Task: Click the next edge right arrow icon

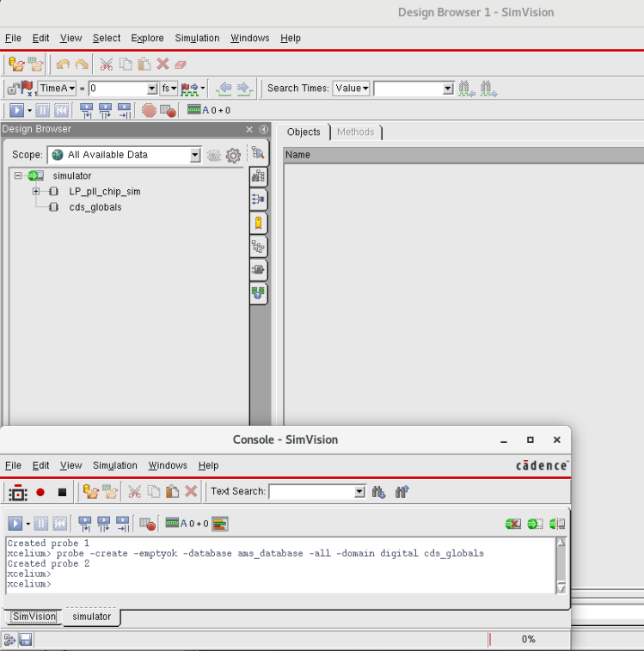Action: click(x=244, y=89)
